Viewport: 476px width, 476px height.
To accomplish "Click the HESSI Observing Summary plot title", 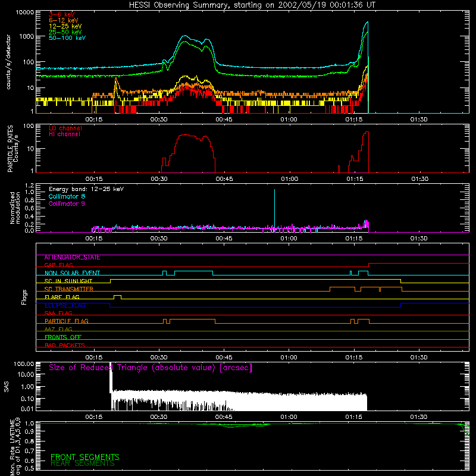I will (252, 5).
